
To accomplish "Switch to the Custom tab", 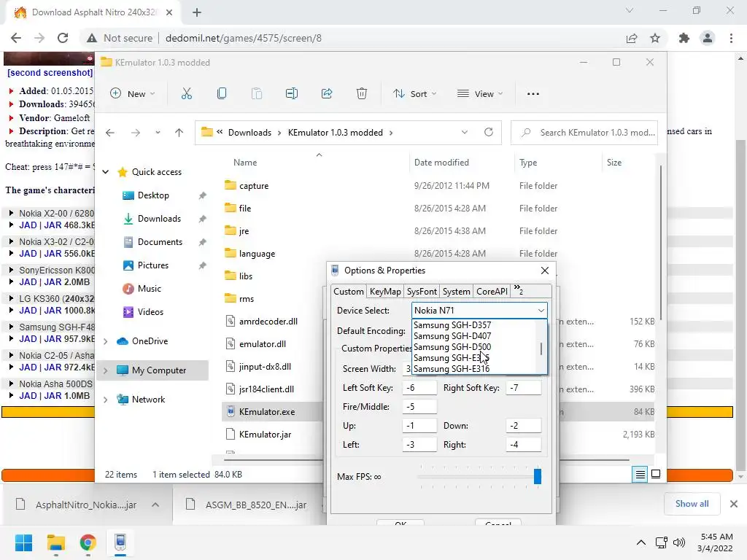I will point(348,292).
